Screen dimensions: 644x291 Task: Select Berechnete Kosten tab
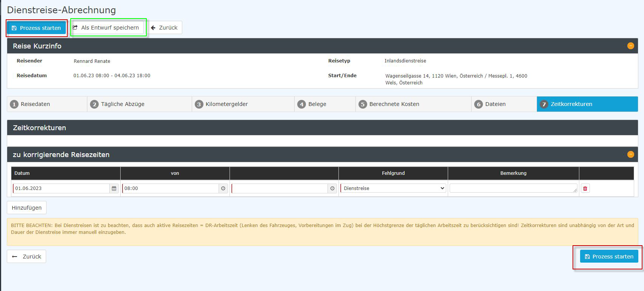[413, 104]
